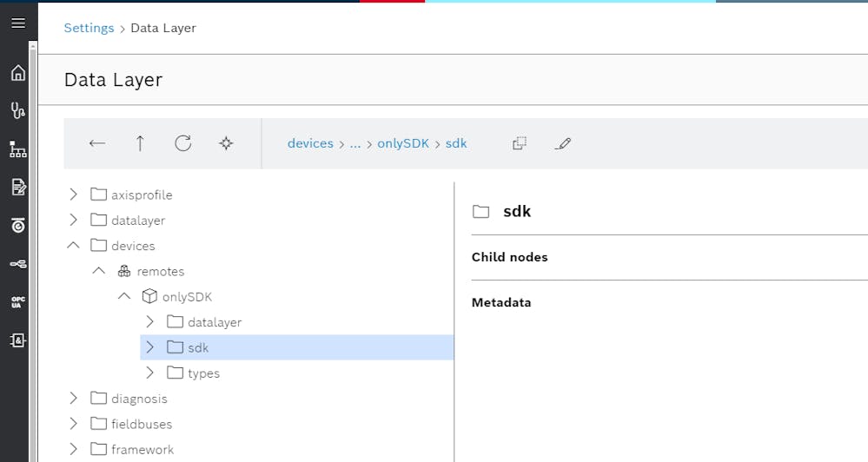Open the Diagnostics stethoscope sidebar icon
The width and height of the screenshot is (868, 462).
tap(18, 110)
